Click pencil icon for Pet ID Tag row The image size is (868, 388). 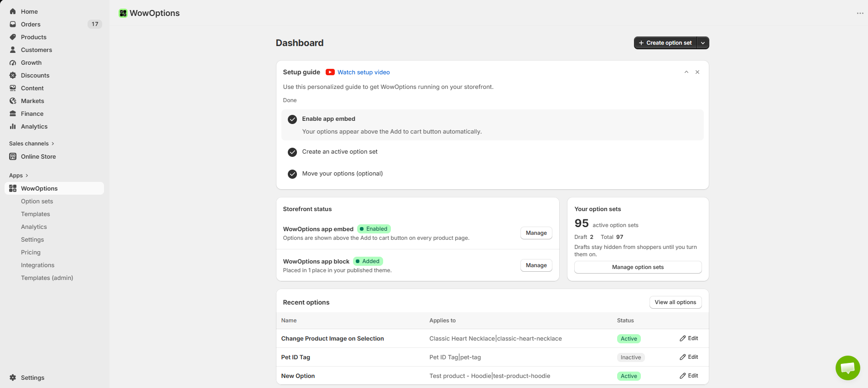(x=683, y=357)
